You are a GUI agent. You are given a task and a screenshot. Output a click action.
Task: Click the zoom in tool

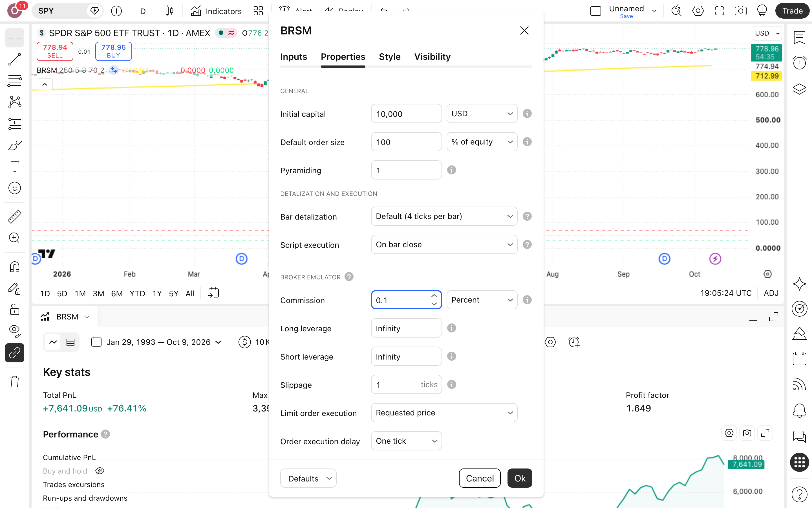point(14,238)
